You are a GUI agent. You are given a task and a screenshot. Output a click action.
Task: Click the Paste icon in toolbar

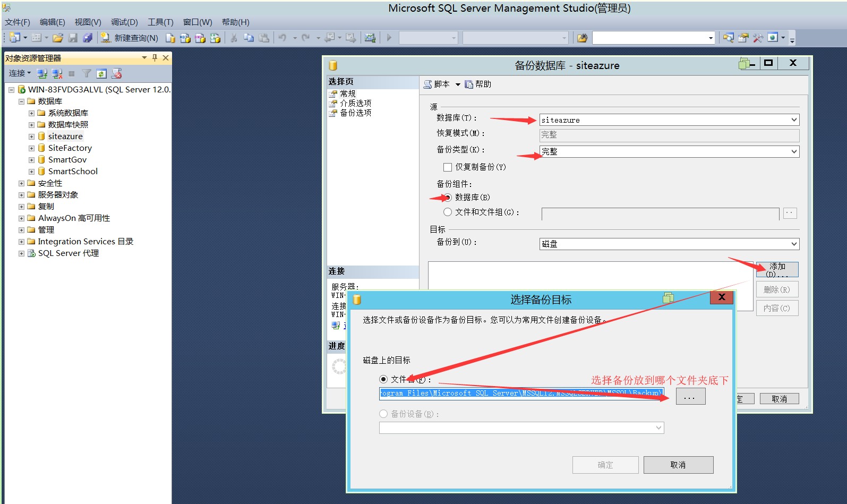coord(264,38)
